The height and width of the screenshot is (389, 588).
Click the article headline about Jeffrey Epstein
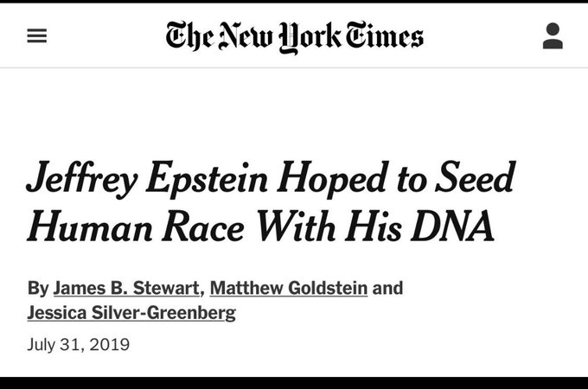click(x=271, y=201)
